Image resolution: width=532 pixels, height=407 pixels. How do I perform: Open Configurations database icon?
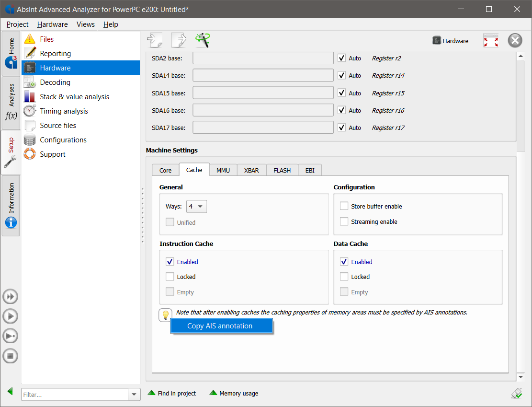pyautogui.click(x=30, y=140)
